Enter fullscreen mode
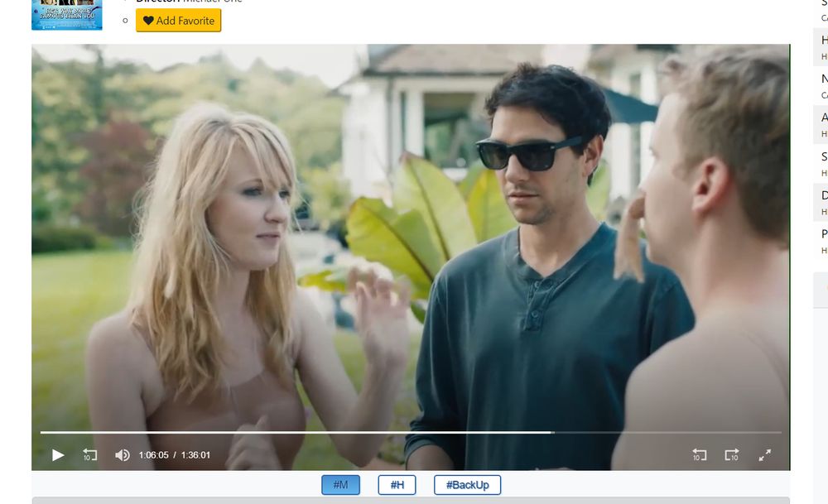 764,455
